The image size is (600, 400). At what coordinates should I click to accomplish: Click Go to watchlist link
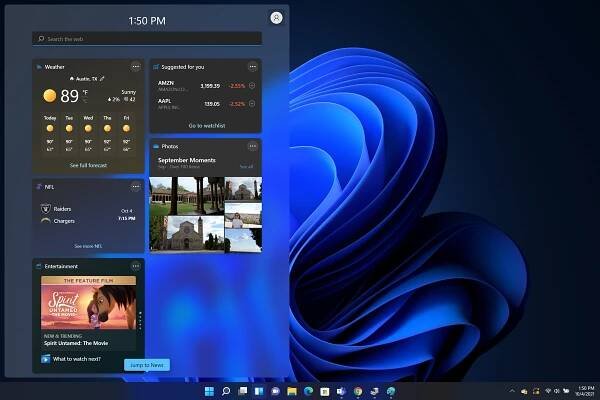(x=206, y=125)
